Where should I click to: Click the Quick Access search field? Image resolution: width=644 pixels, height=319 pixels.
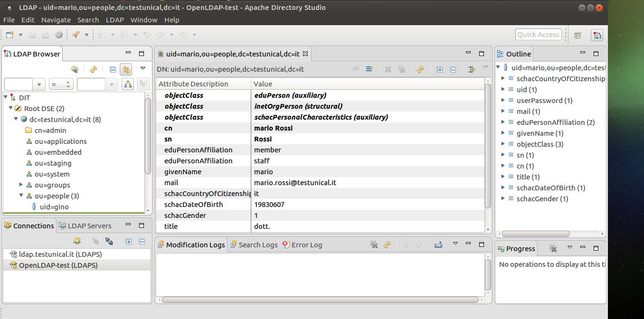point(538,35)
